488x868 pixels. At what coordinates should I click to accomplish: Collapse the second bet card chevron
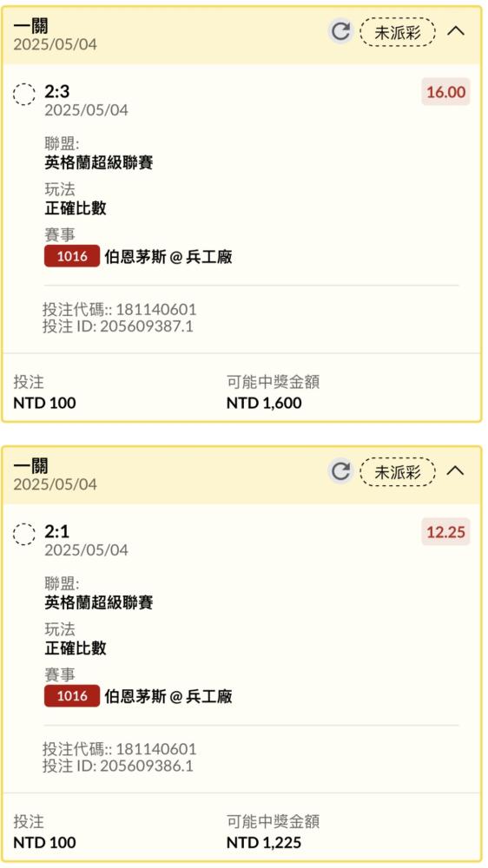pyautogui.click(x=455, y=471)
